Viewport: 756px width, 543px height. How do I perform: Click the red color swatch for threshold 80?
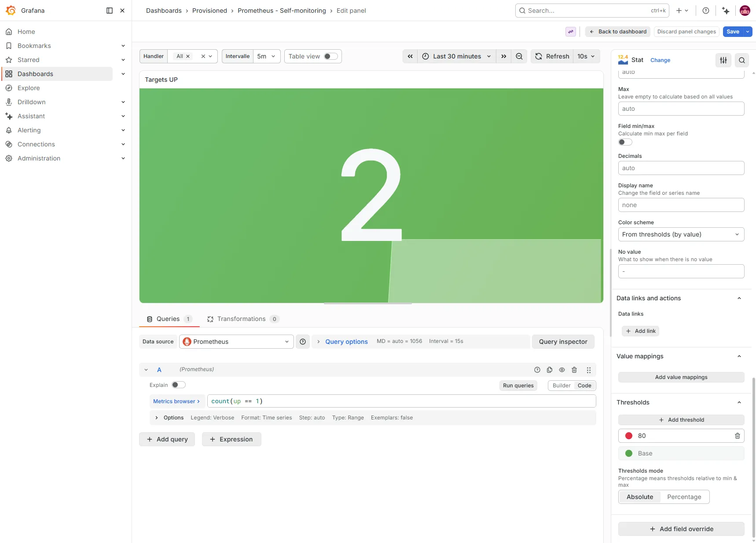click(629, 436)
